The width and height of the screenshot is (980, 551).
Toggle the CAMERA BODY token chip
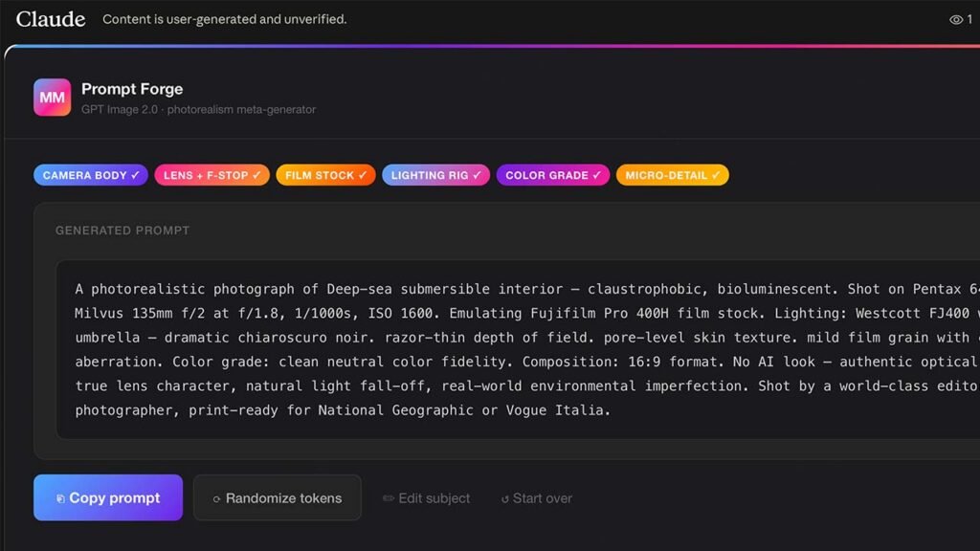coord(91,175)
